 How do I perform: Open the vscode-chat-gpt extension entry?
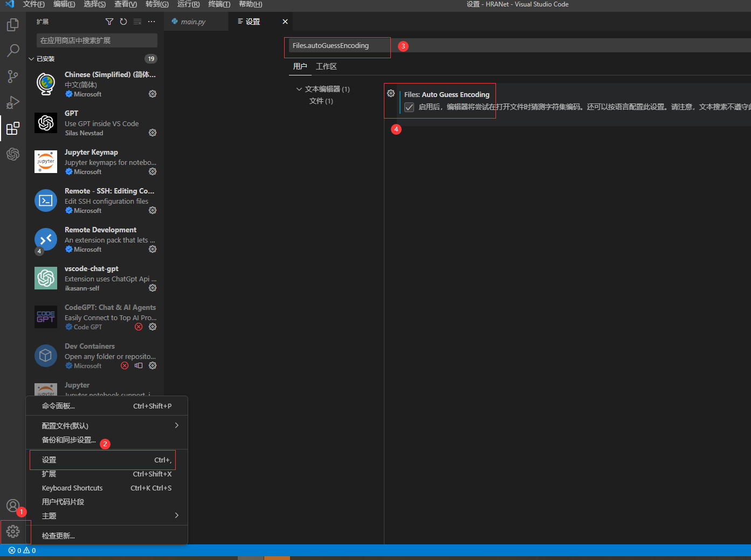click(95, 278)
